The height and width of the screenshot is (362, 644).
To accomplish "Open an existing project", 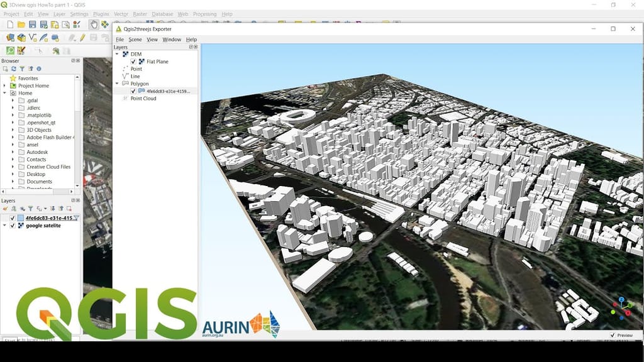I will click(21, 24).
